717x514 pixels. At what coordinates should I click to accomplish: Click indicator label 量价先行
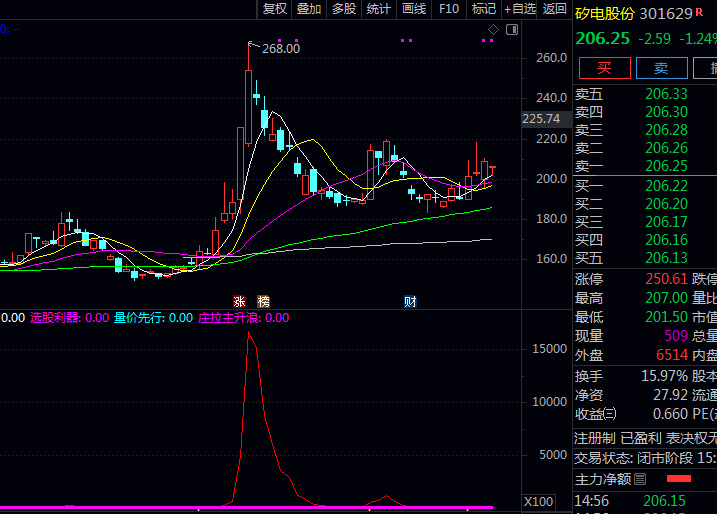click(x=139, y=318)
